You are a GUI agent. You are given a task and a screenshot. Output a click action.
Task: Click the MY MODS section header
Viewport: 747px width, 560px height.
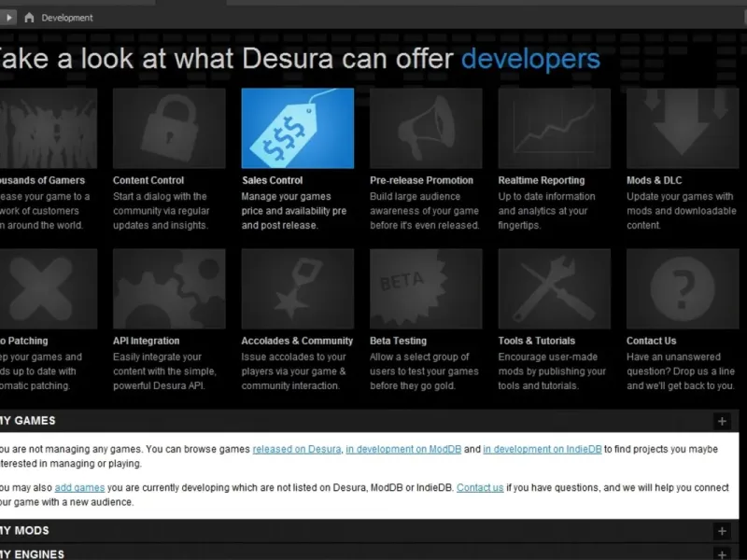pyautogui.click(x=369, y=531)
